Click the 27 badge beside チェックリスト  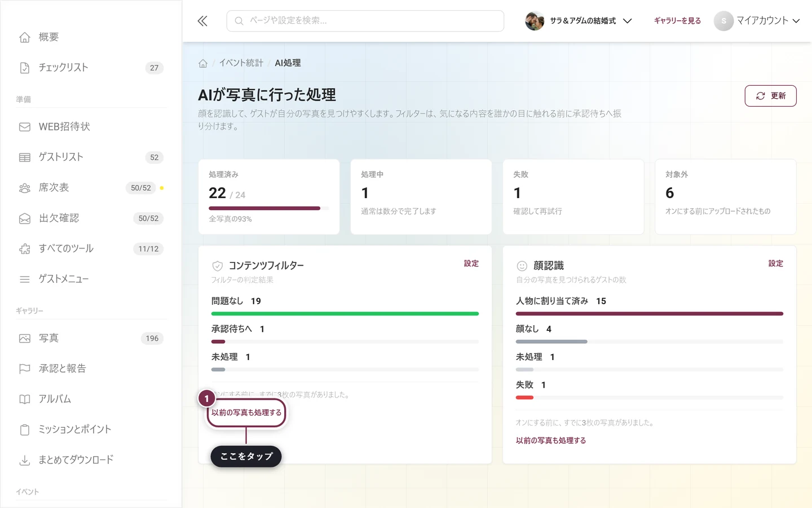(155, 68)
